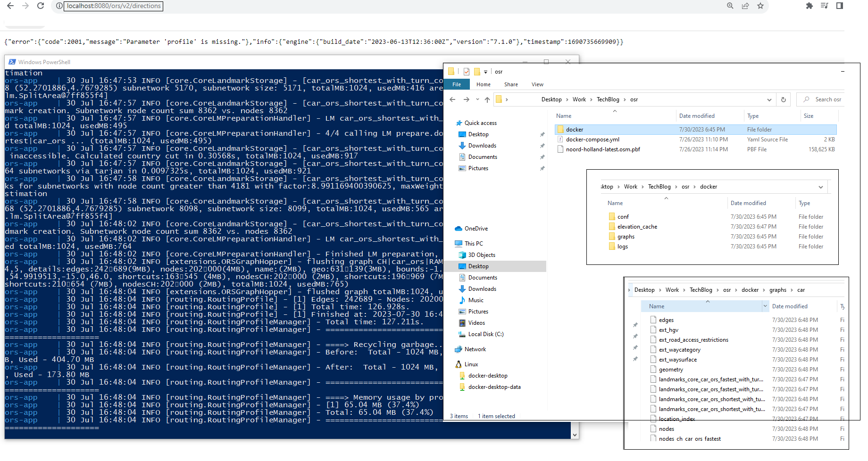Click graphs in car folder breadcrumb
The image size is (868, 461).
click(778, 290)
